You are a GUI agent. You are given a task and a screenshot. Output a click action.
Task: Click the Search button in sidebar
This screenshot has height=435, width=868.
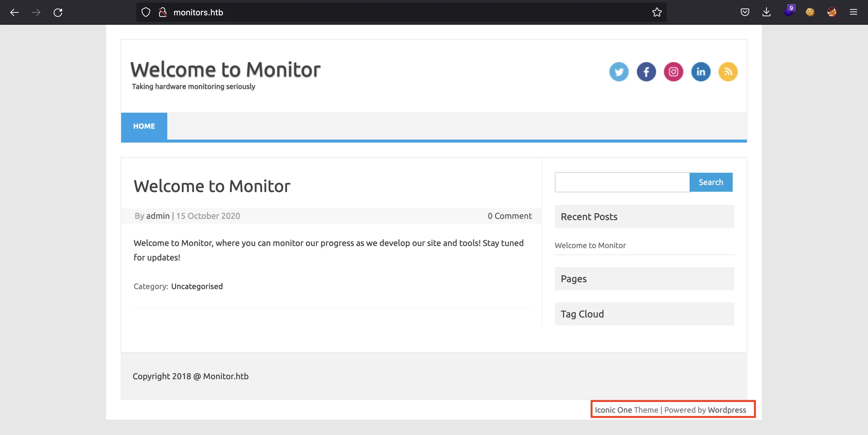[x=711, y=182]
